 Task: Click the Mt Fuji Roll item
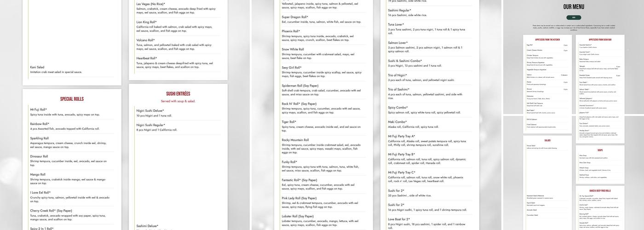pos(39,109)
